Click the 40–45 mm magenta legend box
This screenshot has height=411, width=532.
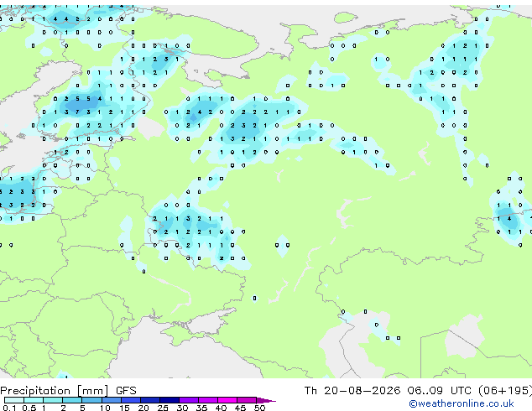[x=227, y=400]
